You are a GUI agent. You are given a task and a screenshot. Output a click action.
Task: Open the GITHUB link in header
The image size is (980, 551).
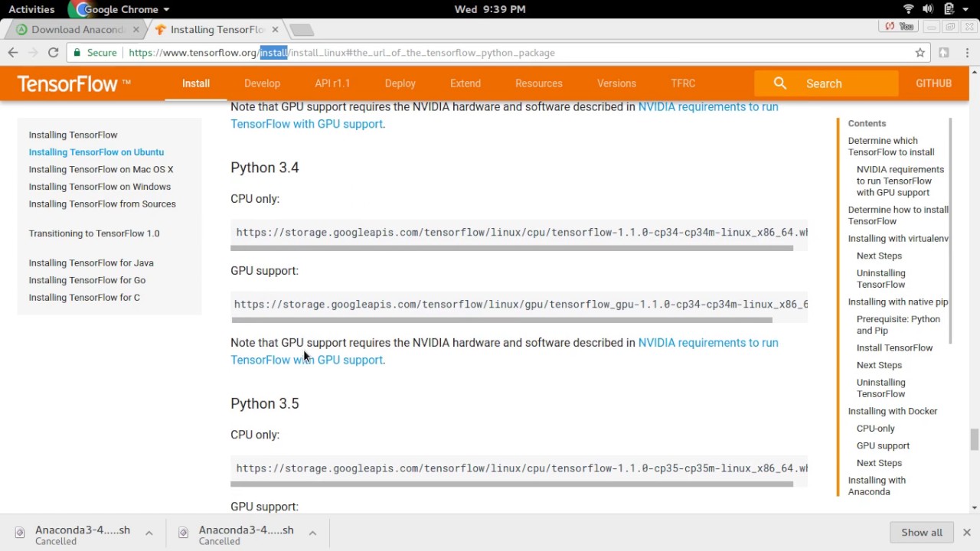click(x=933, y=83)
